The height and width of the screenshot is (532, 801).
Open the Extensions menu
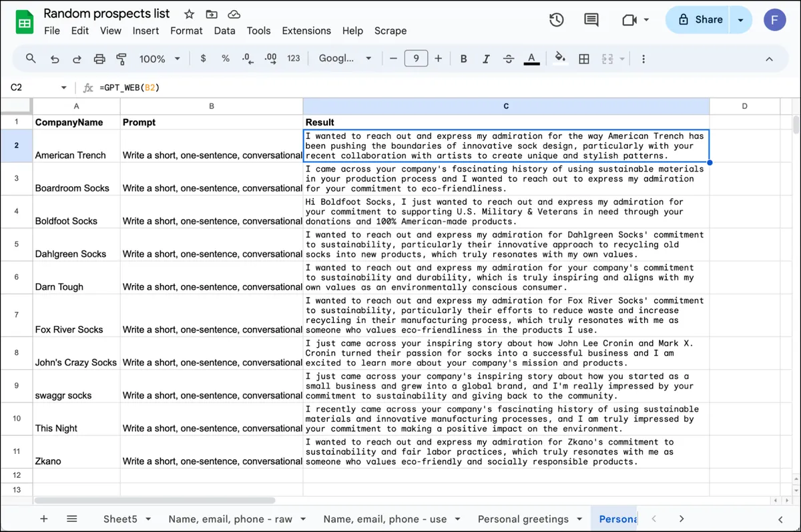click(306, 31)
